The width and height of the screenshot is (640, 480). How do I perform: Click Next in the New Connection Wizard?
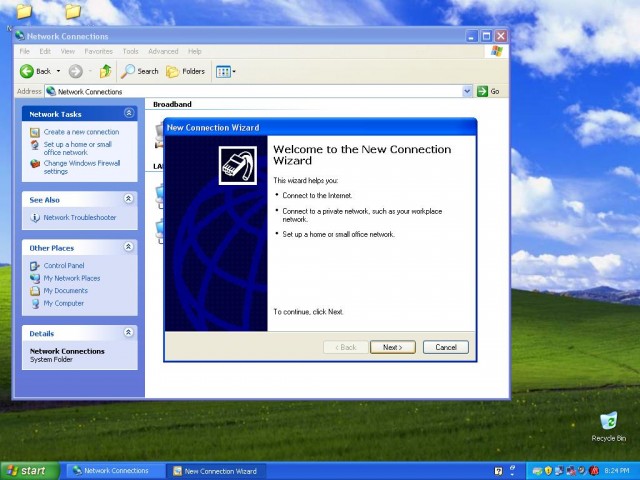tap(393, 347)
